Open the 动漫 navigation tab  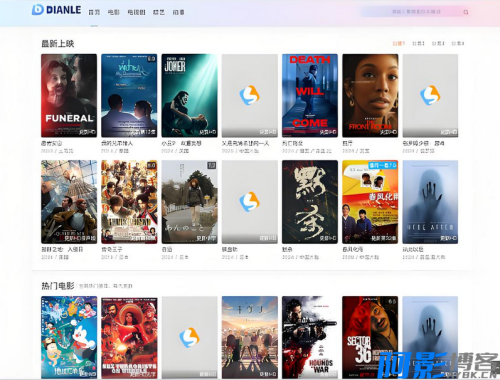(178, 12)
